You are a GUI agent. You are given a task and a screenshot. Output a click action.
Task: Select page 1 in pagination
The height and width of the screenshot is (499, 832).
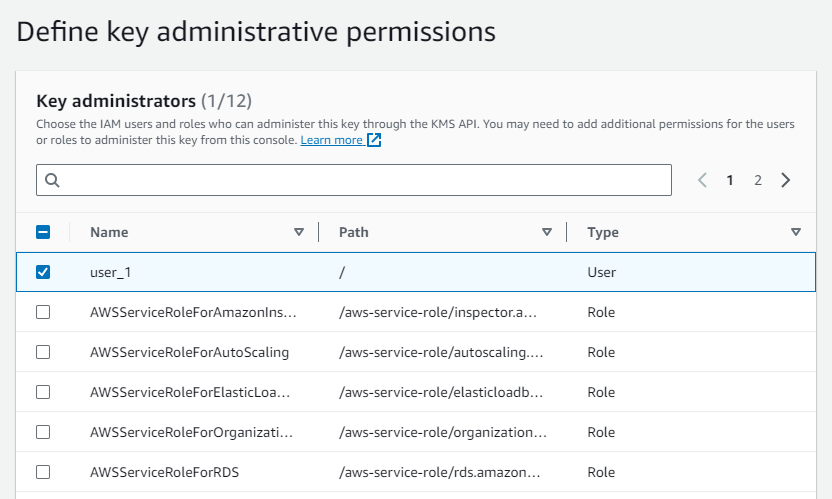pyautogui.click(x=730, y=180)
